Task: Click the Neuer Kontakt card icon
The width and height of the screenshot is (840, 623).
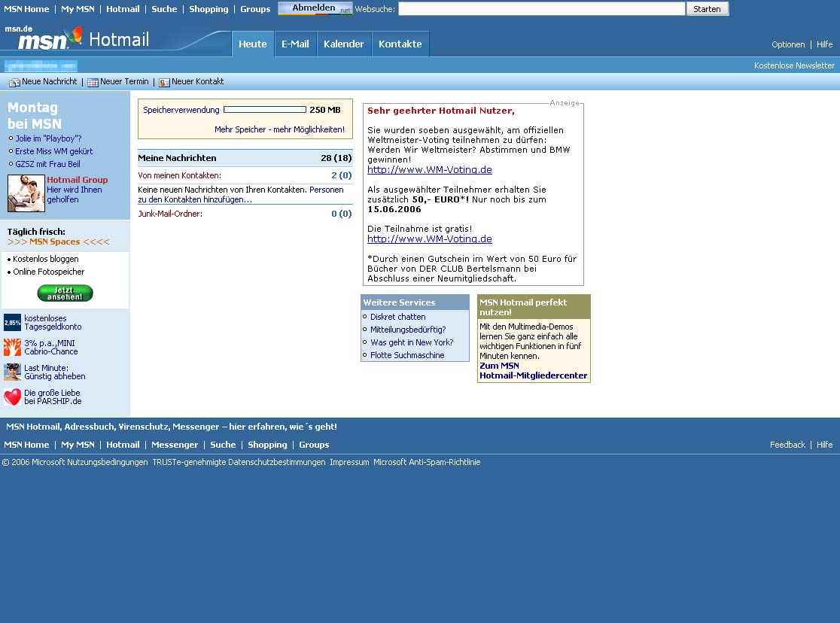Action: tap(165, 83)
